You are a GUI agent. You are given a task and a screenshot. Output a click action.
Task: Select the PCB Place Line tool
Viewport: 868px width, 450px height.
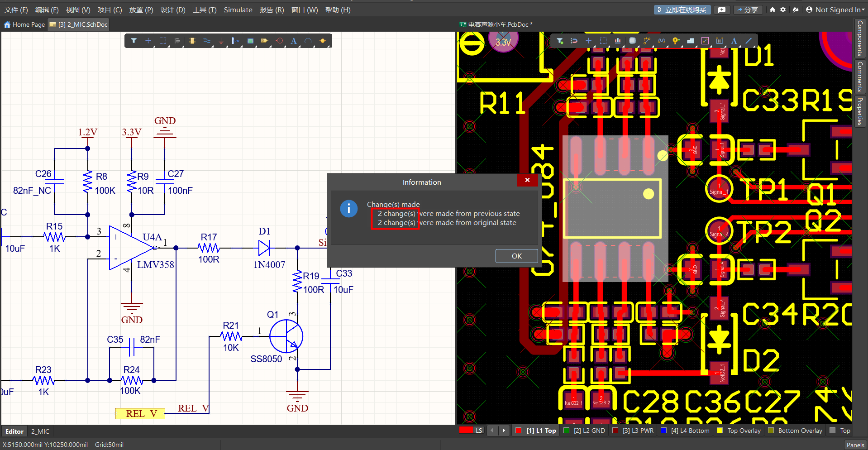749,41
